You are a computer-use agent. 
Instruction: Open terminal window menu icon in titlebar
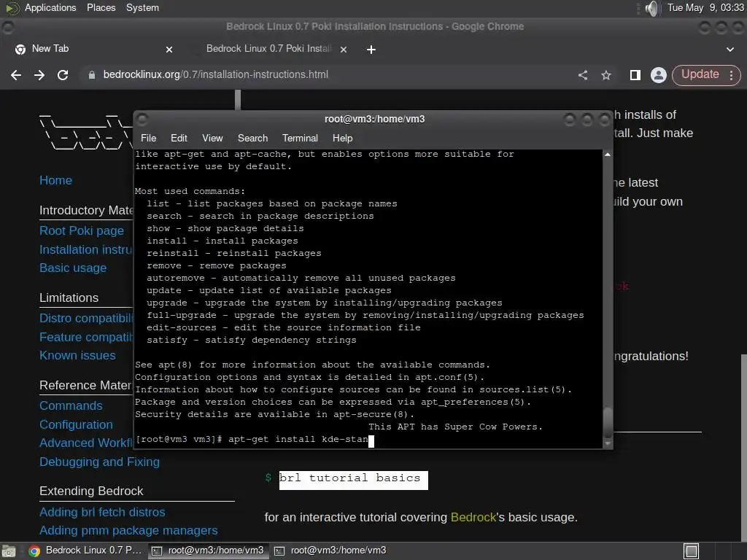[x=142, y=119]
